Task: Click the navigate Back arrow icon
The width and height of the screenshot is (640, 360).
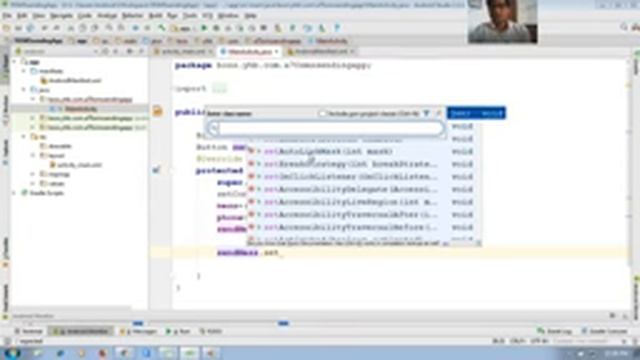Action: tap(136, 28)
